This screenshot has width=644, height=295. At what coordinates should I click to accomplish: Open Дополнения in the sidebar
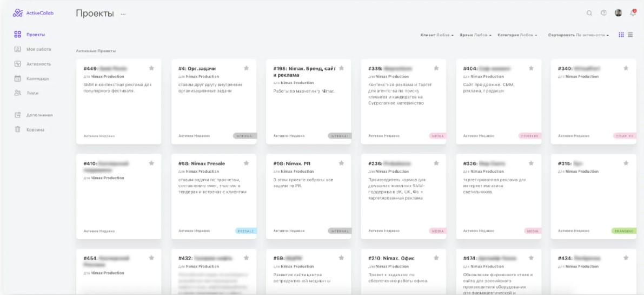point(34,115)
